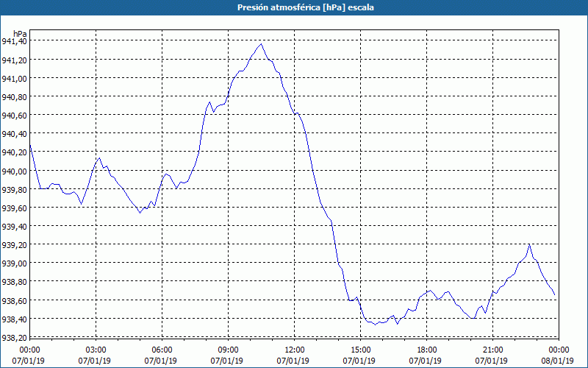Image resolution: width=588 pixels, height=368 pixels.
Task: Click the 18:00 time axis label
Action: coord(426,350)
